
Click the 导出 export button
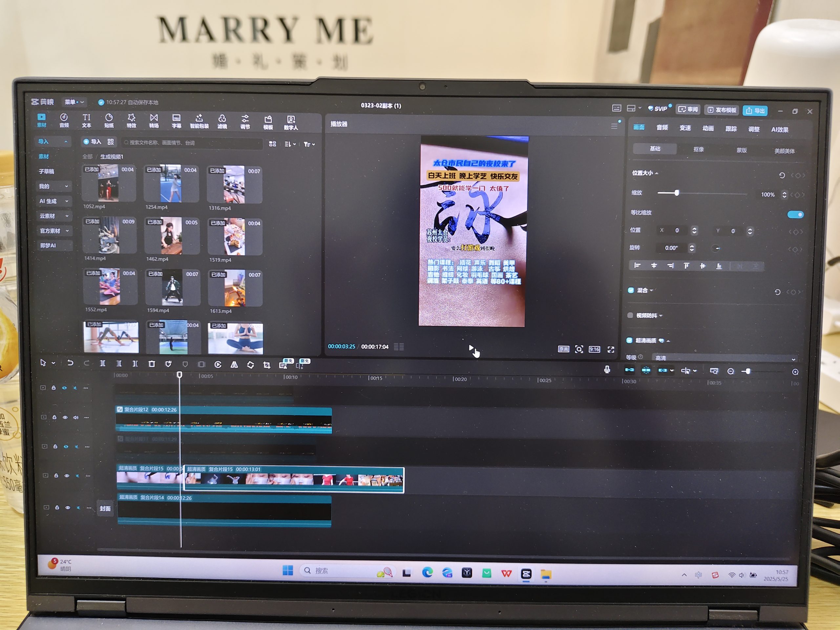coord(755,111)
